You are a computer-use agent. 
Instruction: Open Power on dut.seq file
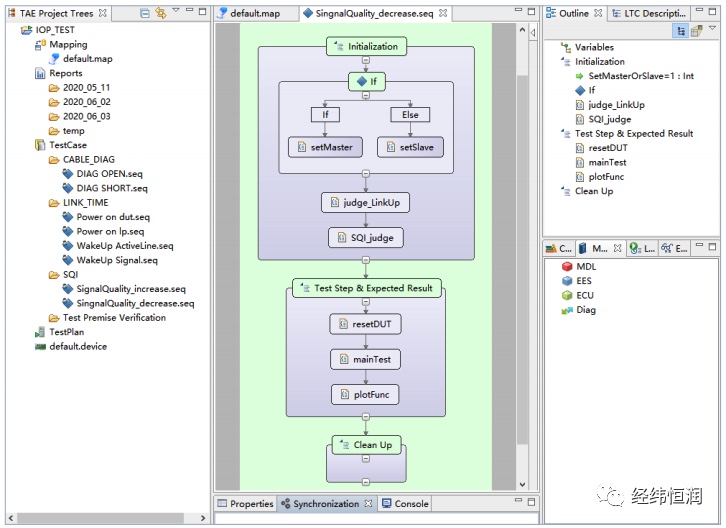[x=106, y=217]
